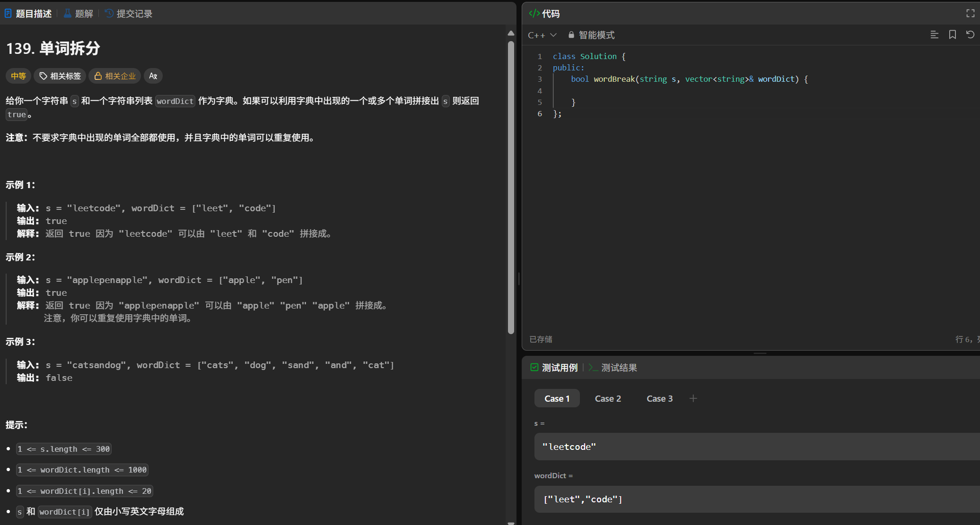
Task: Click the translate language icon button
Action: pyautogui.click(x=153, y=76)
